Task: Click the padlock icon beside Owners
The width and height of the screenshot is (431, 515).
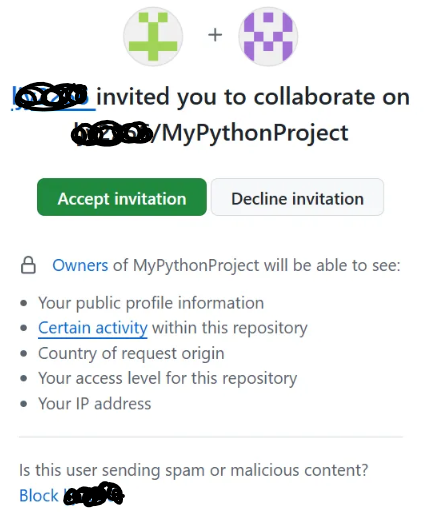Action: coord(28,265)
